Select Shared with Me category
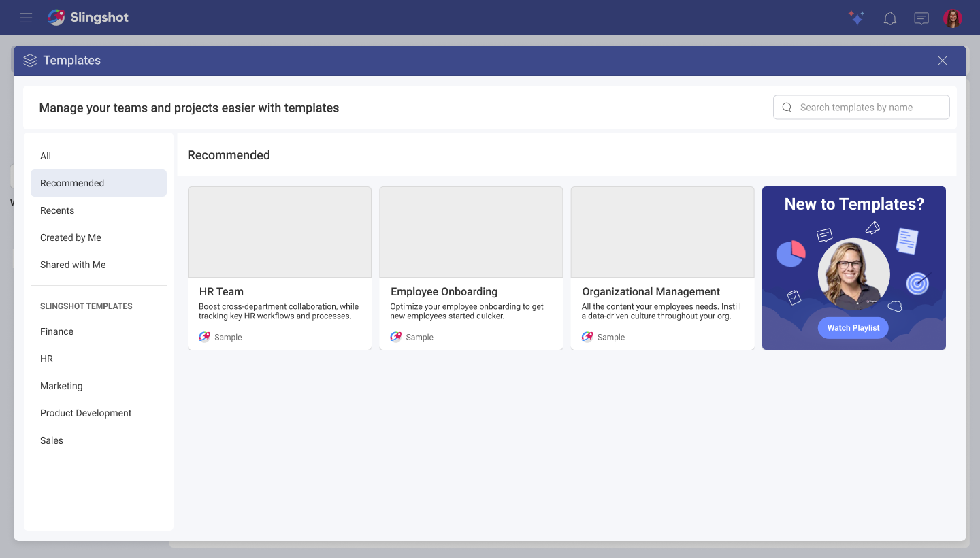 click(99, 265)
